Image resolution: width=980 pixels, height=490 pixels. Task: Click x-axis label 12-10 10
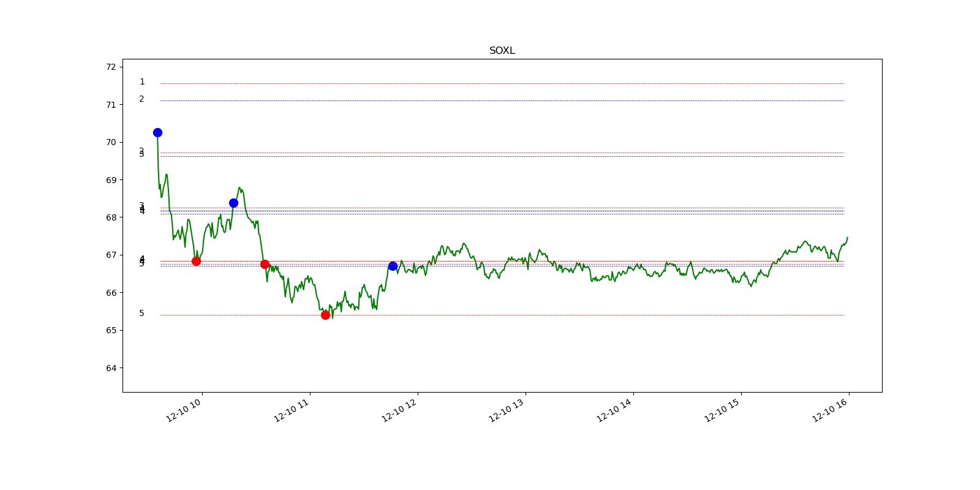[x=184, y=410]
